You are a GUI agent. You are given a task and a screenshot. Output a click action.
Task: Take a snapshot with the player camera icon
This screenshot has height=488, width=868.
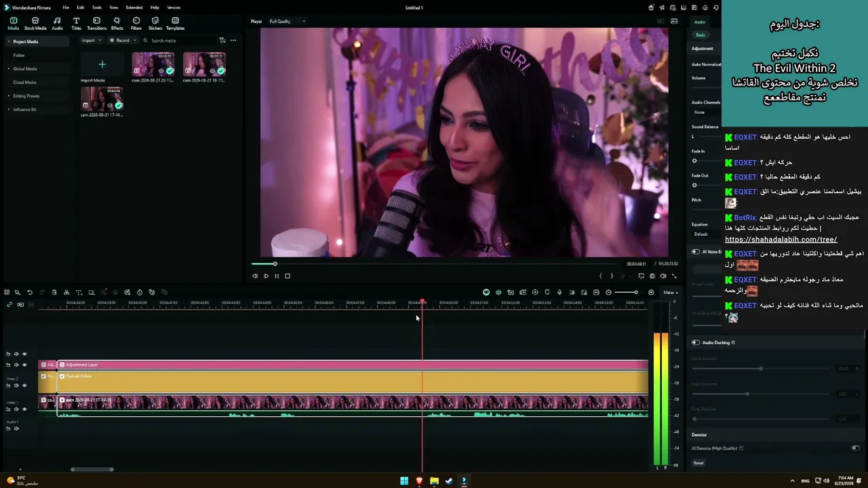652,276
